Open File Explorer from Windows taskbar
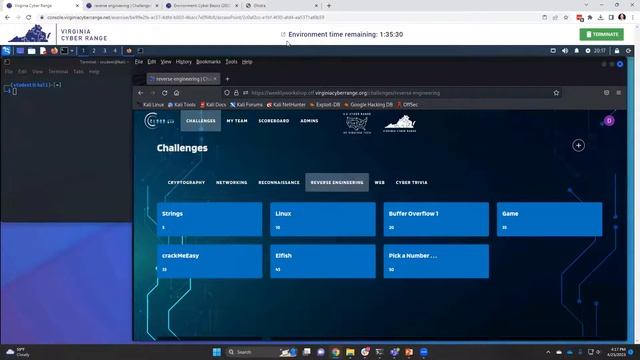 click(350, 352)
